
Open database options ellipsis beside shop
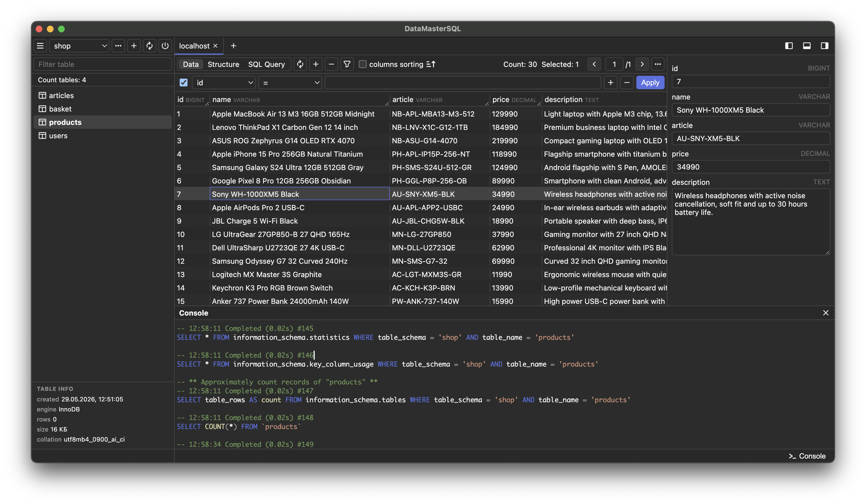(x=118, y=46)
